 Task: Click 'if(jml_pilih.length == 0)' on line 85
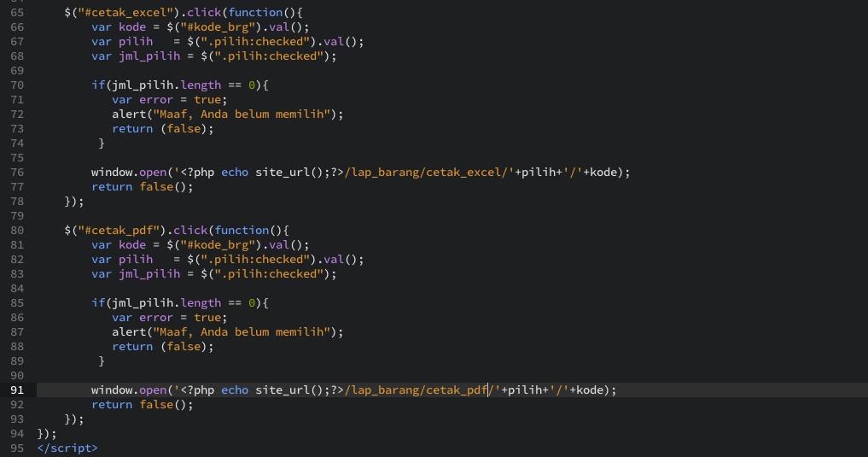176,302
